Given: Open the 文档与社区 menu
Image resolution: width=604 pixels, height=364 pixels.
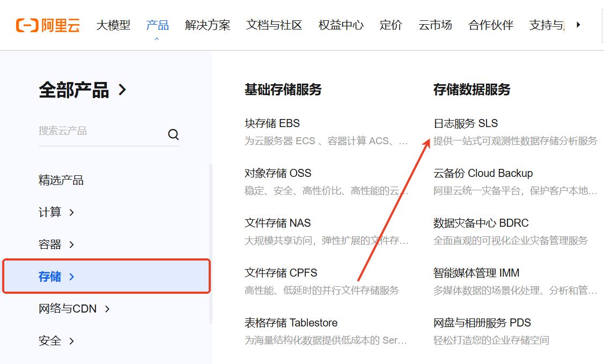Looking at the screenshot, I should pyautogui.click(x=274, y=25).
